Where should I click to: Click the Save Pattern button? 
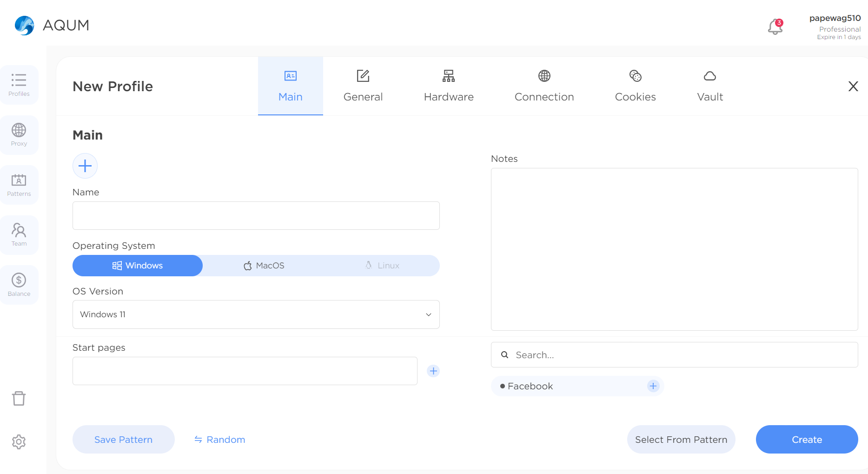point(123,440)
